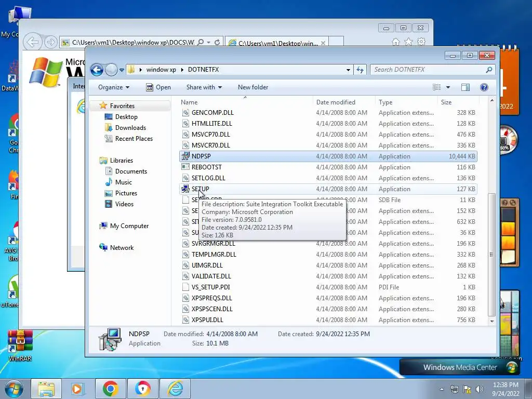Select TEMPLMGR.DLL file
The height and width of the screenshot is (399, 532).
(x=214, y=255)
